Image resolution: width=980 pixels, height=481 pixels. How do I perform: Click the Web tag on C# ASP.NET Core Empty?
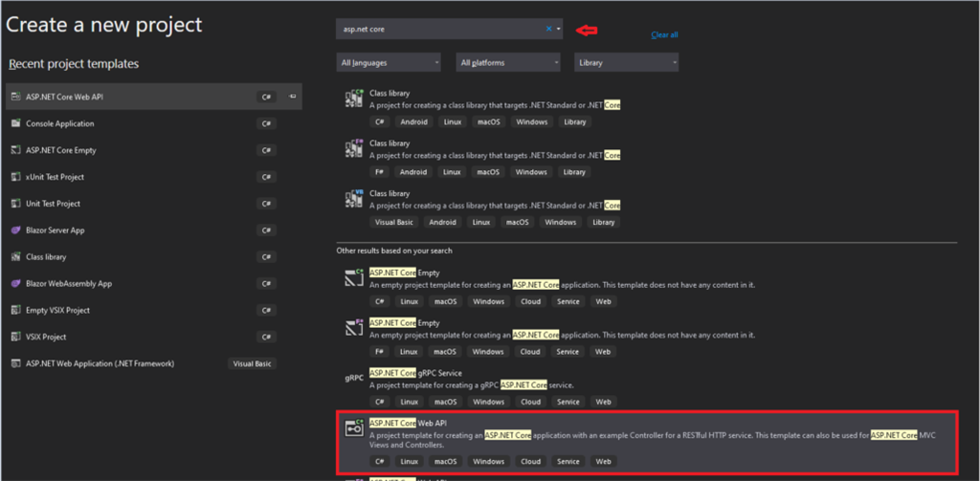pyautogui.click(x=603, y=302)
